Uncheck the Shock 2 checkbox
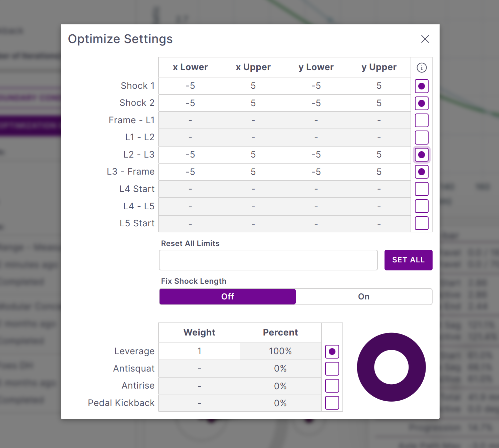This screenshot has width=499, height=448. coord(422,103)
